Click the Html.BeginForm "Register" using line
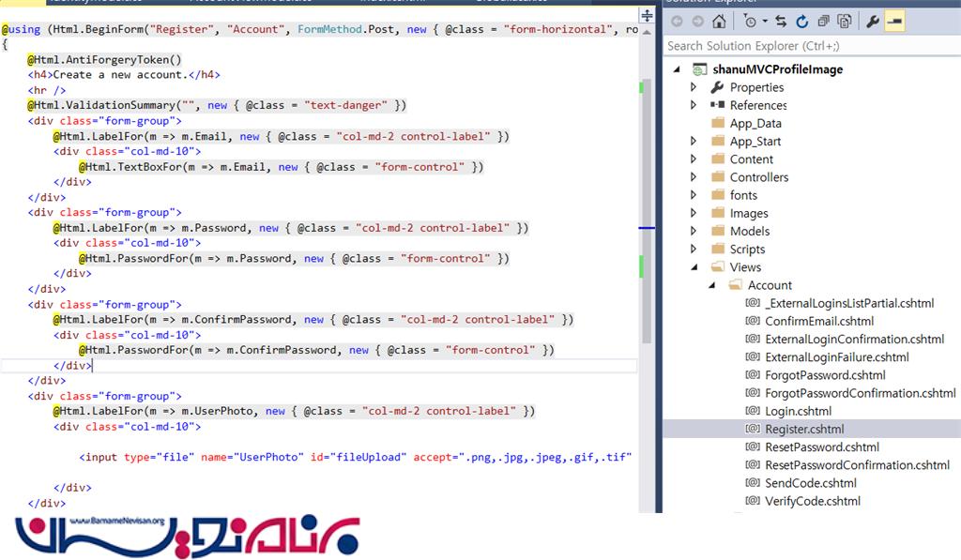This screenshot has height=560, width=961. 319,29
